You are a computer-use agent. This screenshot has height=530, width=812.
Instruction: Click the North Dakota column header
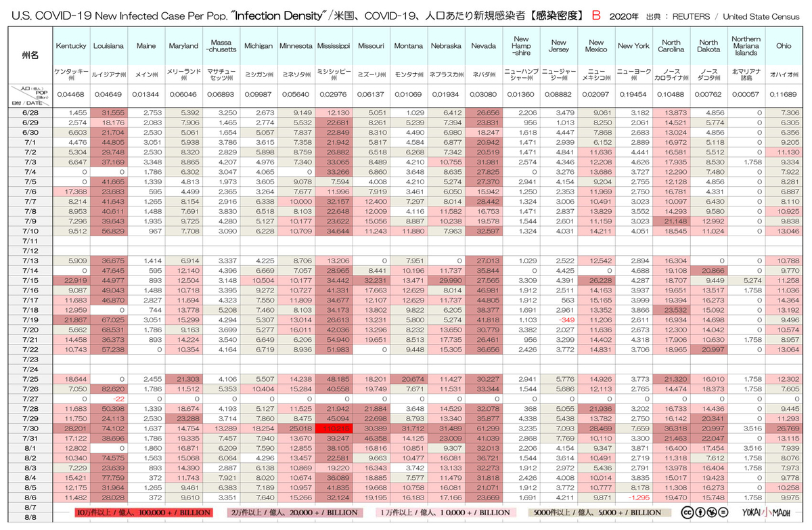point(708,46)
